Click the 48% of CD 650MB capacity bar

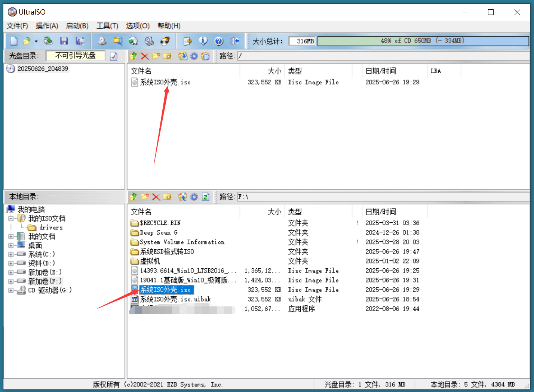pos(423,41)
